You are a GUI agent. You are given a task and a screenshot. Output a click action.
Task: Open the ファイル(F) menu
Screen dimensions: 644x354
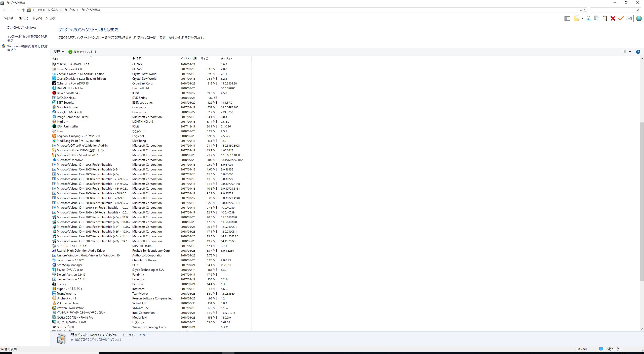[x=8, y=18]
